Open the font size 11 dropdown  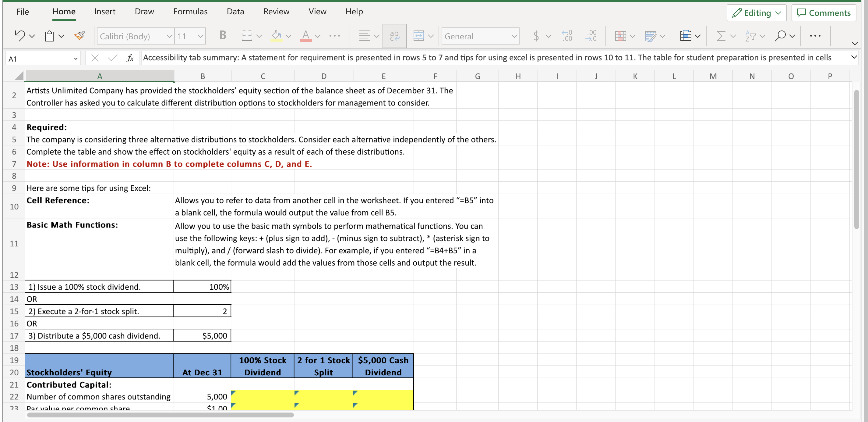[x=190, y=36]
